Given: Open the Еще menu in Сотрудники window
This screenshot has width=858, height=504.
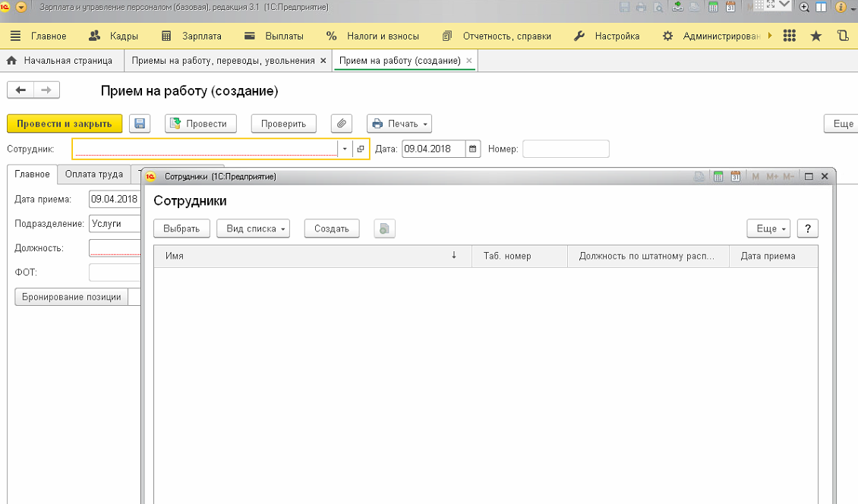Looking at the screenshot, I should click(768, 228).
